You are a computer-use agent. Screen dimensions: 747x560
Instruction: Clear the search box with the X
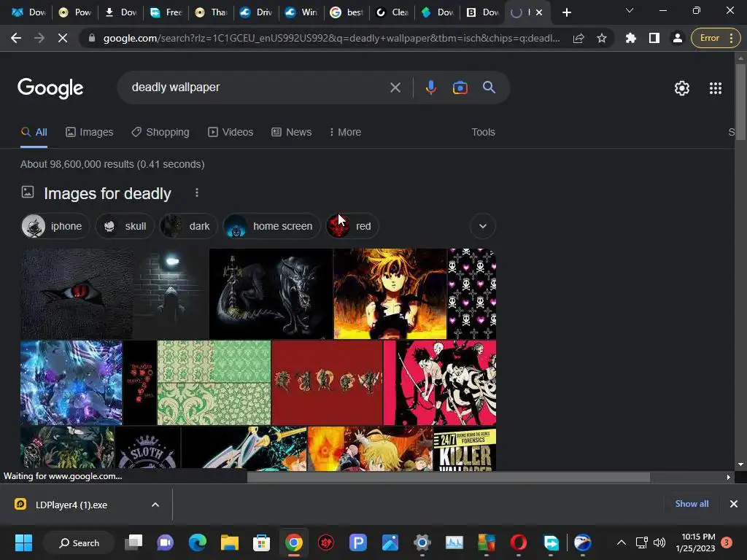click(x=395, y=87)
